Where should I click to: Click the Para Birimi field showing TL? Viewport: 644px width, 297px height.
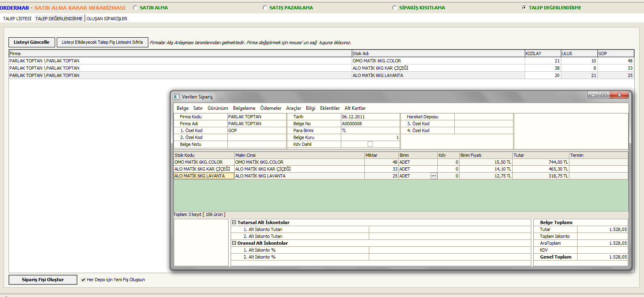pyautogui.click(x=370, y=130)
